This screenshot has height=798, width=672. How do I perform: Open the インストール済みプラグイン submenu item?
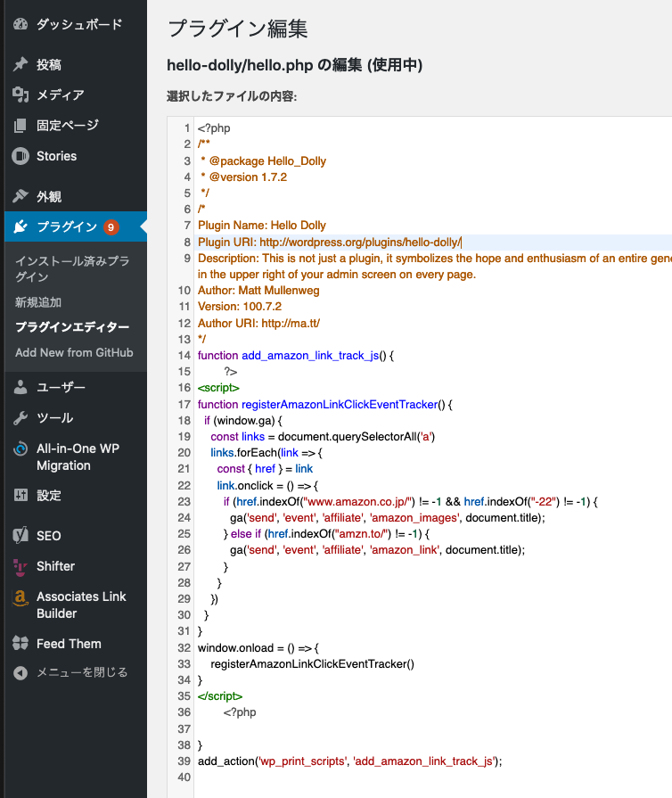click(x=71, y=269)
